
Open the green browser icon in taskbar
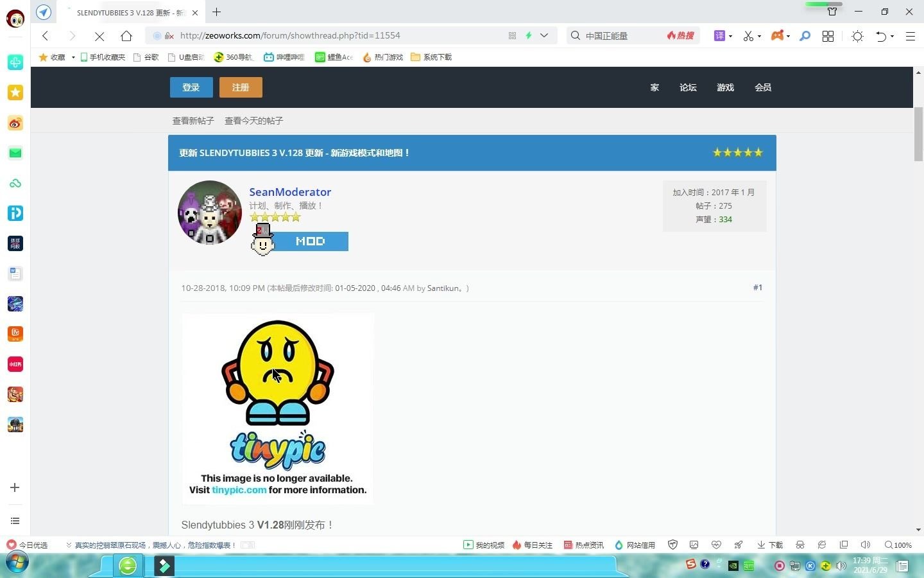click(128, 566)
